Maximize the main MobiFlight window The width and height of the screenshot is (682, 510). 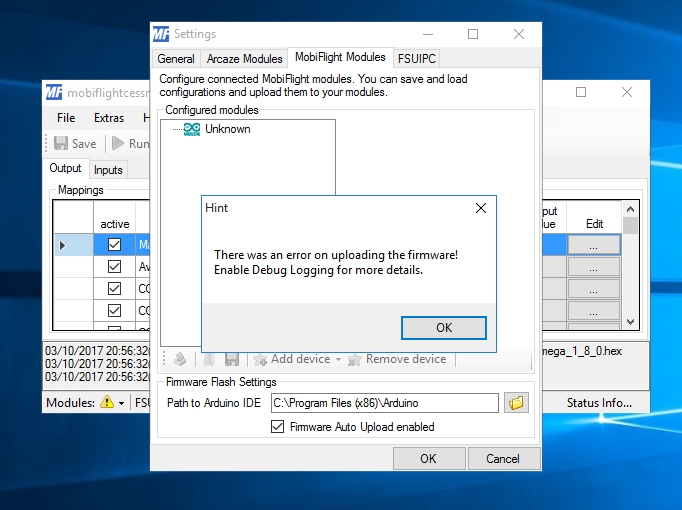[x=581, y=92]
